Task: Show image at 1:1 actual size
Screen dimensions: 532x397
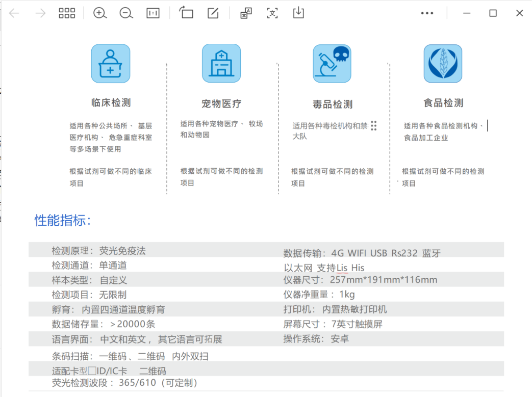Action: (x=153, y=13)
